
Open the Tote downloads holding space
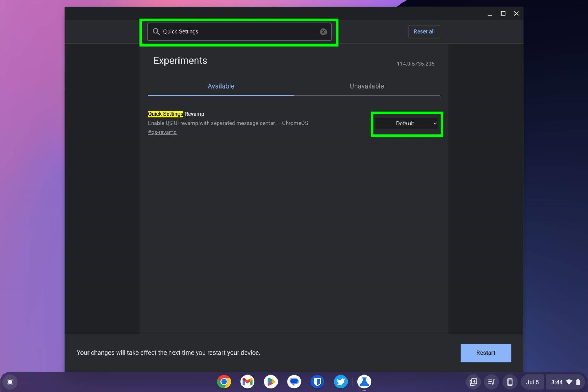click(473, 382)
